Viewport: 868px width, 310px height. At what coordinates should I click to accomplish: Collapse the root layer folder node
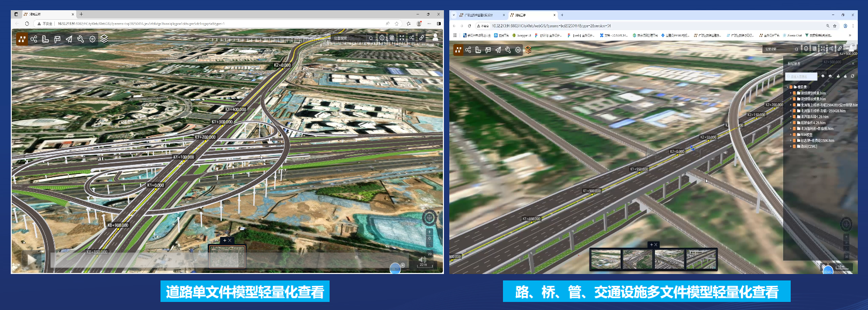[787, 86]
